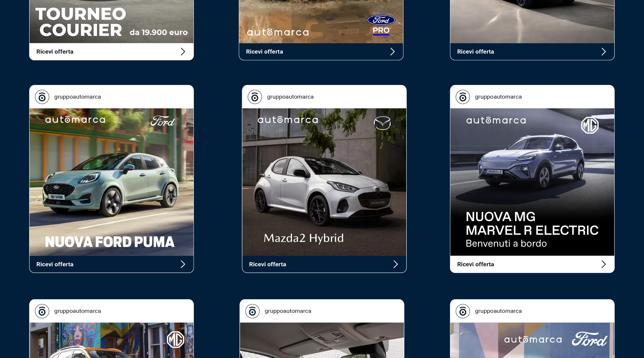Open the Tourneo Courier post image

[x=111, y=21]
